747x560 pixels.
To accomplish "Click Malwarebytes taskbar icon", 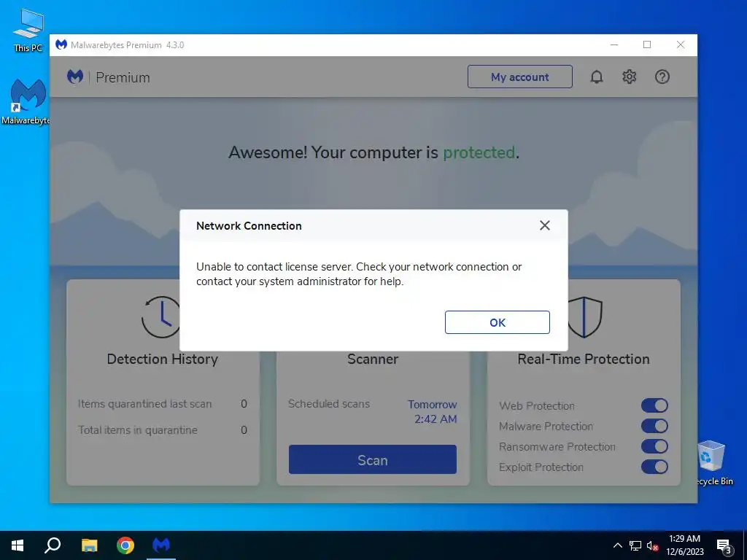I will [x=161, y=545].
